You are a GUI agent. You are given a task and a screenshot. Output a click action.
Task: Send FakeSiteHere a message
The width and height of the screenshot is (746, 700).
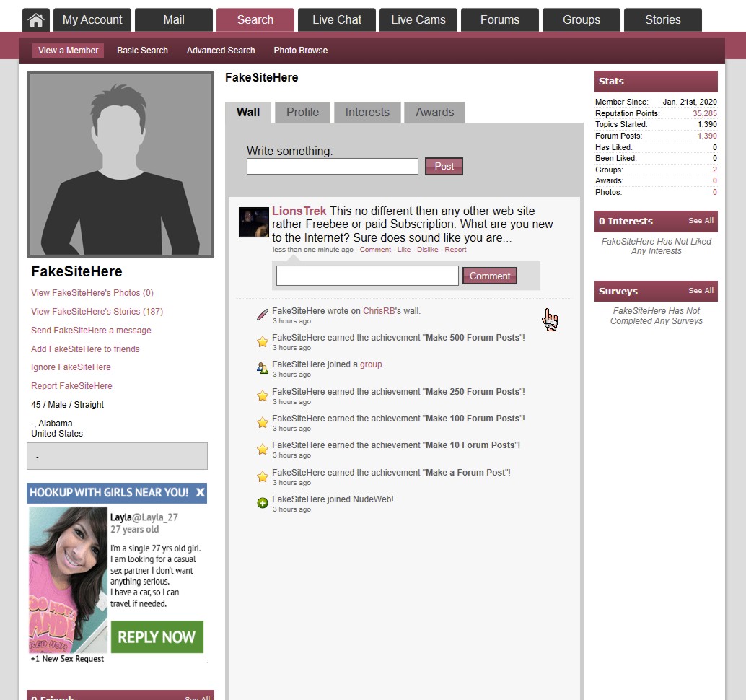click(x=91, y=331)
